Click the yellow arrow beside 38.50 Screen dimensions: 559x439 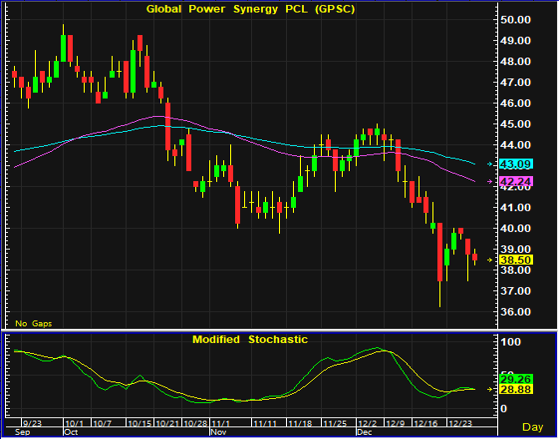point(490,260)
